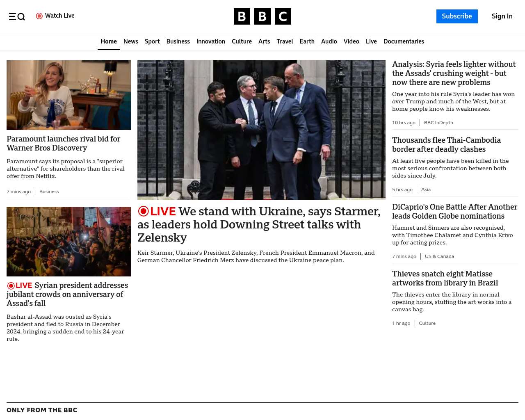This screenshot has width=525, height=420.
Task: Open the Business nav item
Action: [178, 41]
